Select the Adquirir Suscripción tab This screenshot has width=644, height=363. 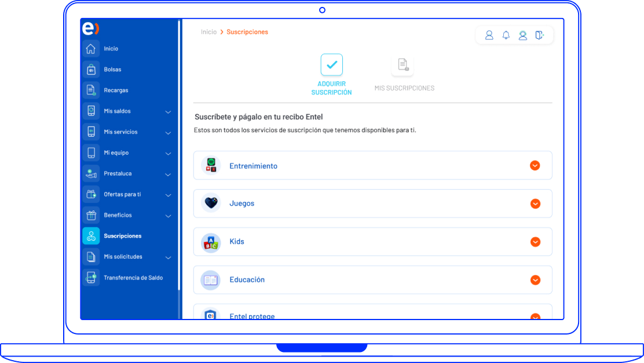(x=331, y=74)
